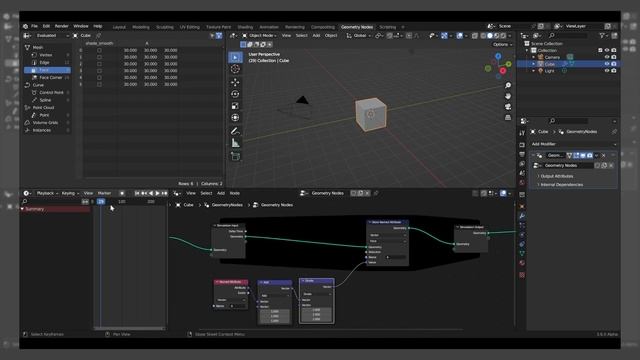This screenshot has height=360, width=640.
Task: Select the Rotate tool in viewport toolbar
Action: tap(235, 94)
